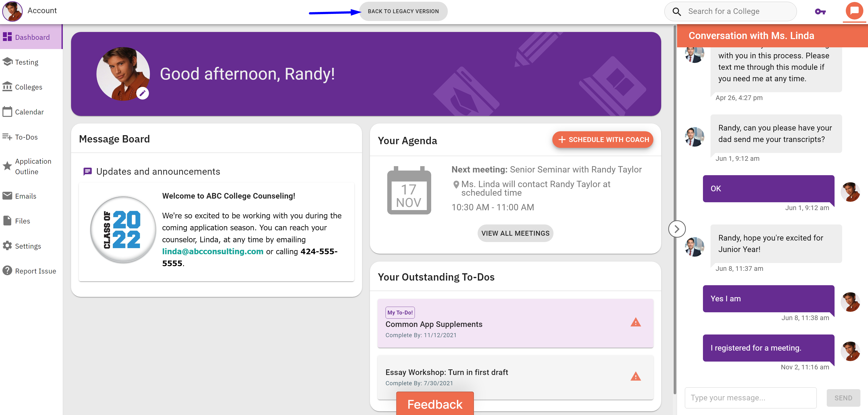Click View All Meetings button

tap(515, 233)
